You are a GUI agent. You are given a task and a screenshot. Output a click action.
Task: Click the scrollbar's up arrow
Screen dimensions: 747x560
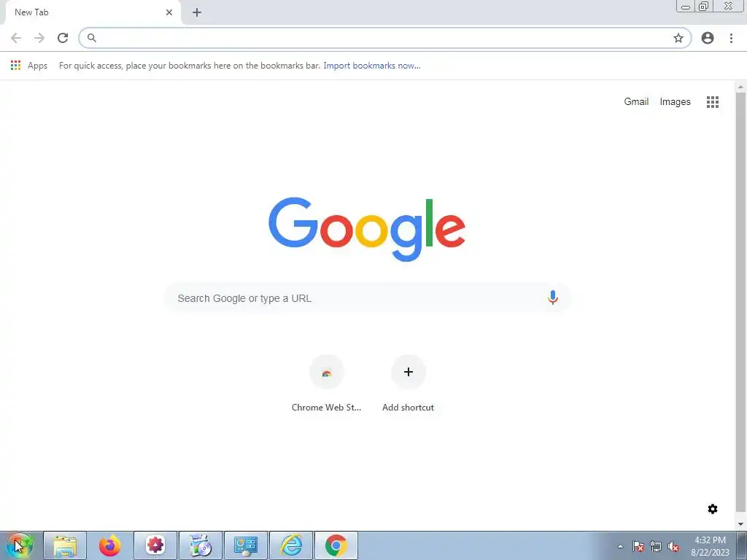740,87
